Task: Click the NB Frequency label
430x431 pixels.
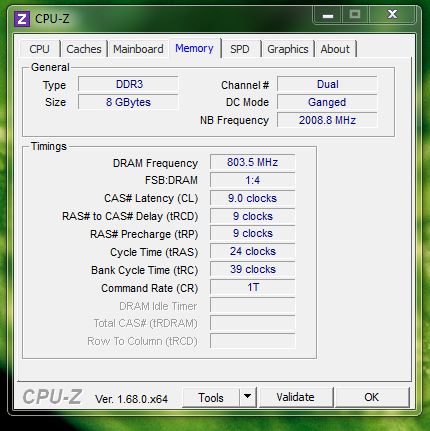Action: 234,120
